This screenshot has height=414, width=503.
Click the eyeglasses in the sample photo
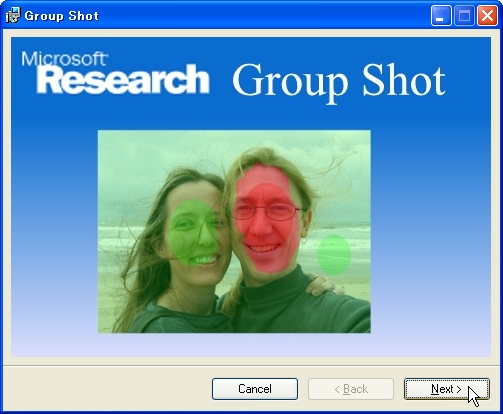[266, 212]
